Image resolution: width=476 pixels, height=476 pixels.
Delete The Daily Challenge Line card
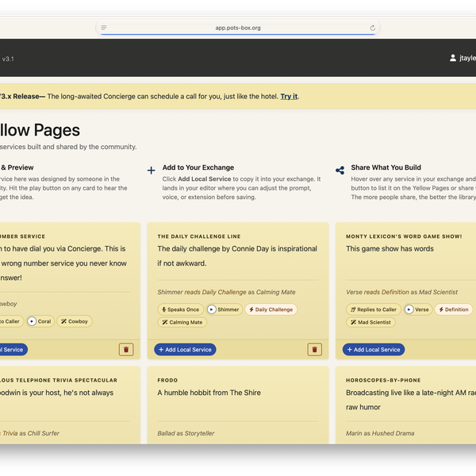(314, 349)
